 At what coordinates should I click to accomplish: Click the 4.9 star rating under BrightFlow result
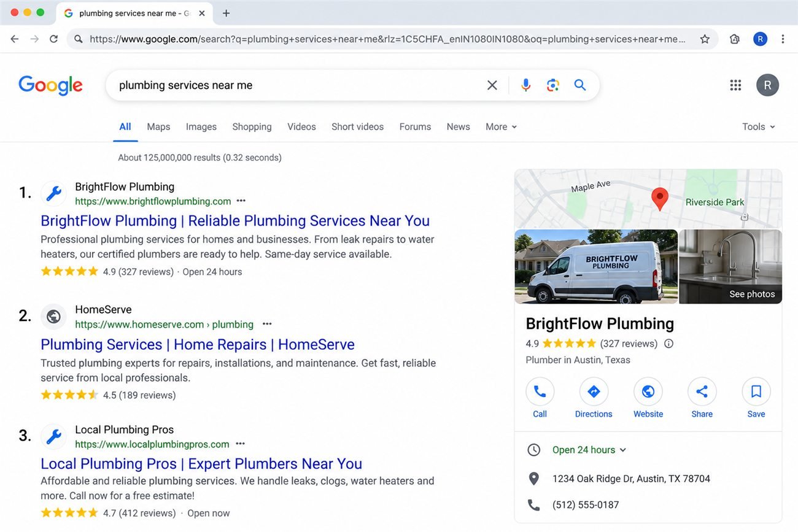107,272
